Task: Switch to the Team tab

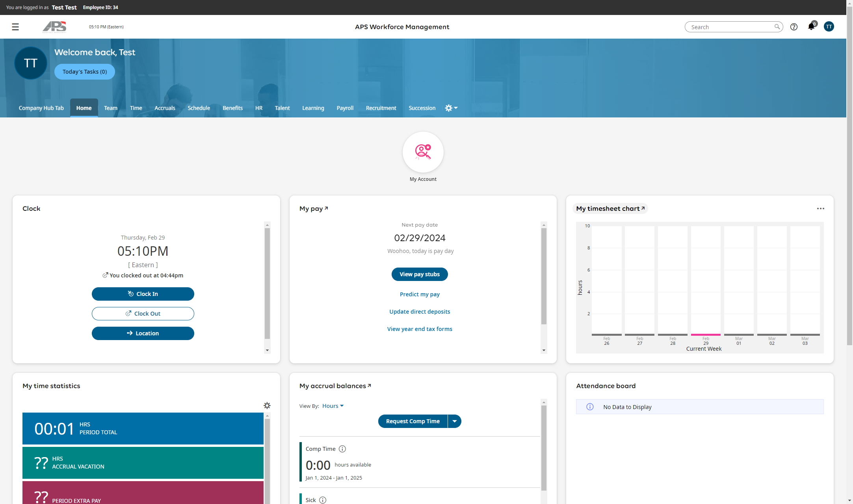Action: point(111,108)
